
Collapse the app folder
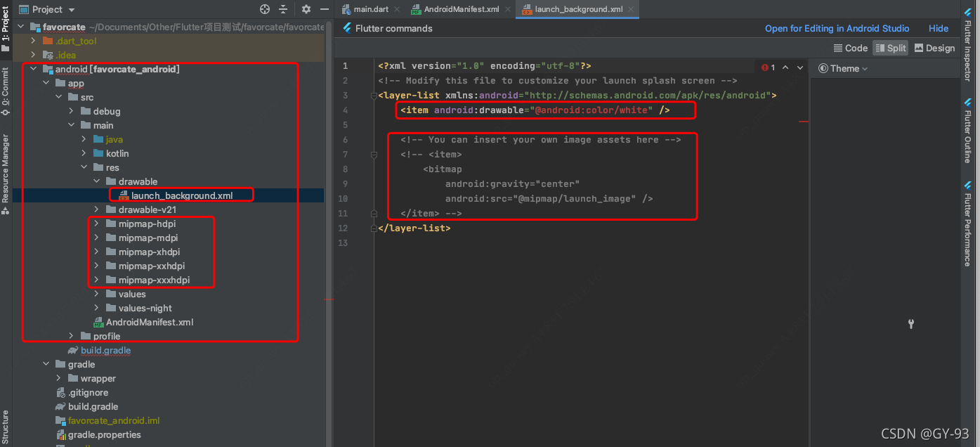pyautogui.click(x=46, y=83)
